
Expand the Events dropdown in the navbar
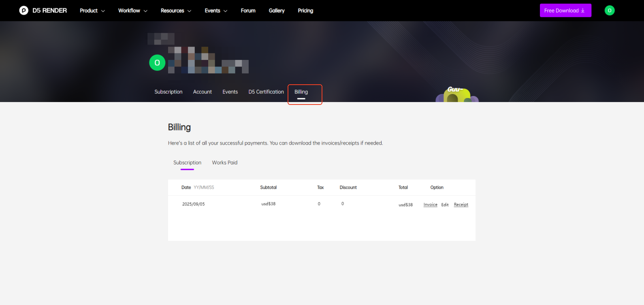tap(216, 11)
